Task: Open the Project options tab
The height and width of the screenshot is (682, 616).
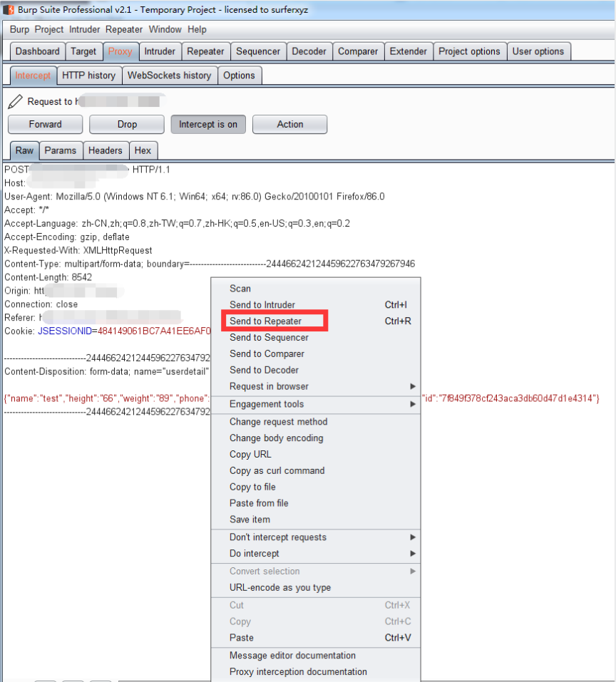Action: click(x=469, y=51)
